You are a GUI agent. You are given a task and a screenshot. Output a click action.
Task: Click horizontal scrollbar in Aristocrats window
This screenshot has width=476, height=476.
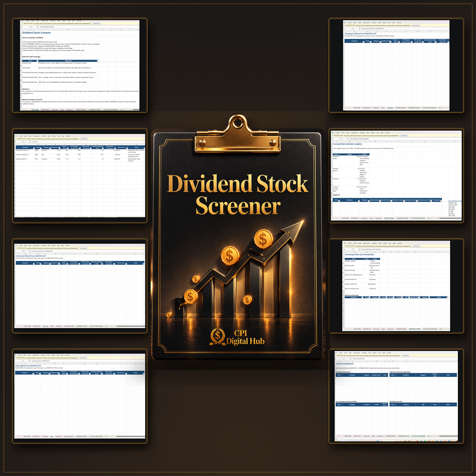coord(131,326)
